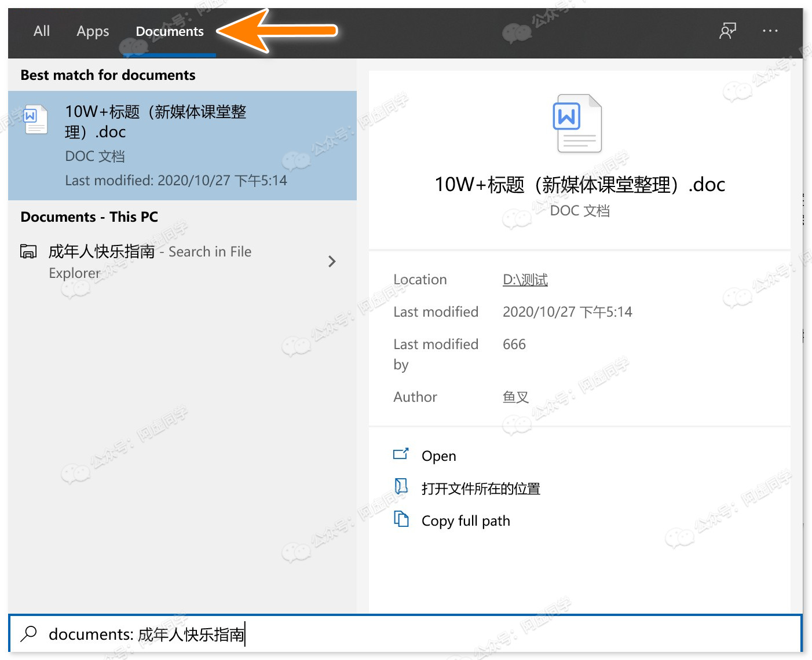Click the magnifier icon in search bar
The height and width of the screenshot is (660, 812).
[28, 634]
